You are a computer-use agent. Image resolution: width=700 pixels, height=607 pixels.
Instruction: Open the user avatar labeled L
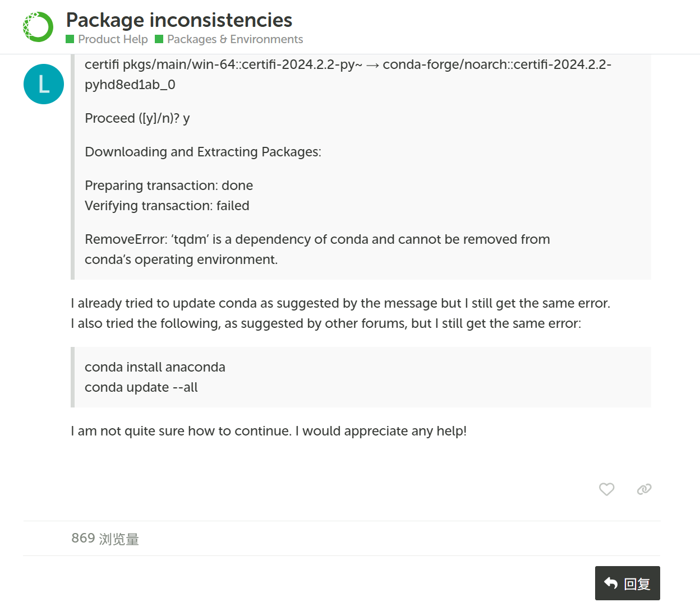(x=44, y=84)
